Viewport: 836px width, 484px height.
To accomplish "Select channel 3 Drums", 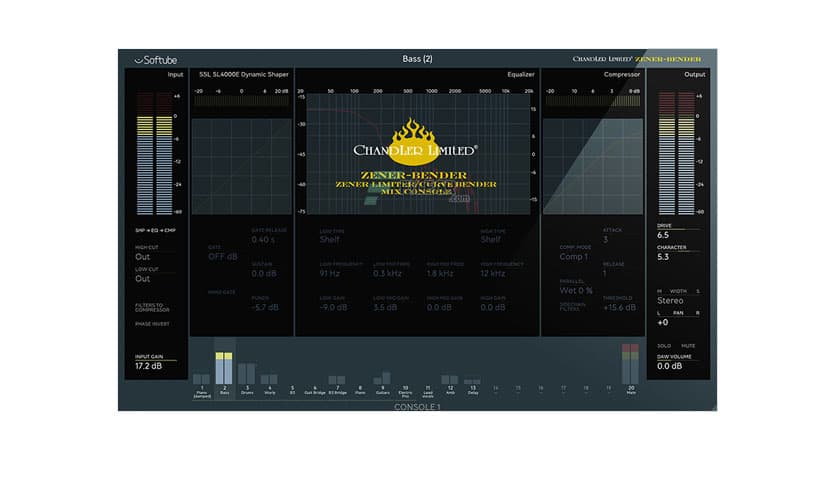I will click(x=247, y=379).
